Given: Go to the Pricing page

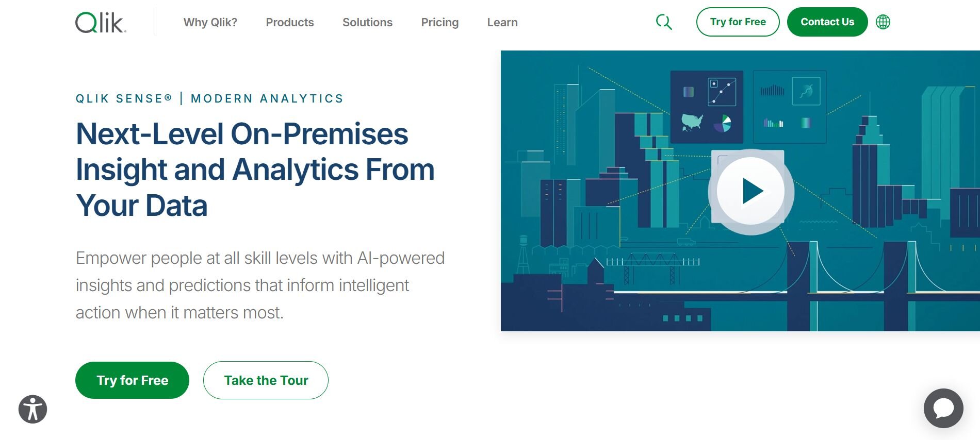Looking at the screenshot, I should pyautogui.click(x=439, y=23).
